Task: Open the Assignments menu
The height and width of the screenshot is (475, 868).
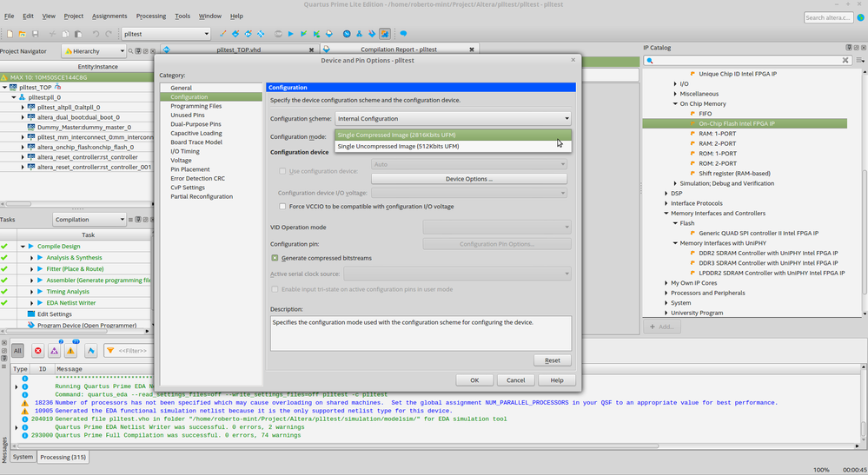Action: pos(109,16)
